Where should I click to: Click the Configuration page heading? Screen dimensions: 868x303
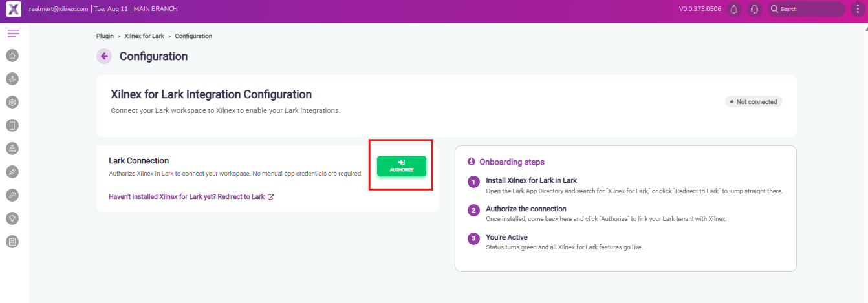(x=154, y=56)
